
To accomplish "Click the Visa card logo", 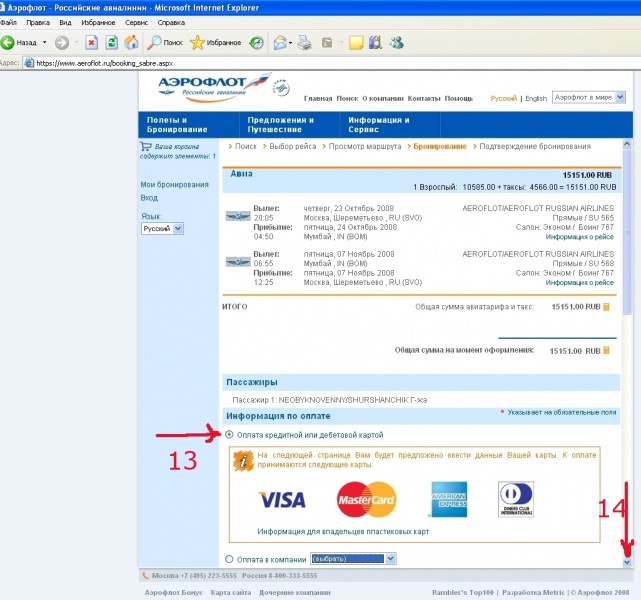I will click(281, 499).
